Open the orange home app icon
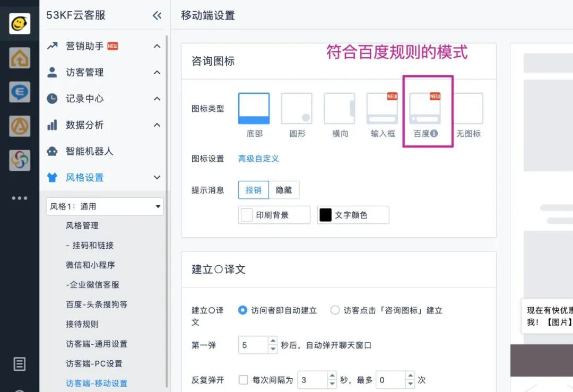 click(20, 58)
